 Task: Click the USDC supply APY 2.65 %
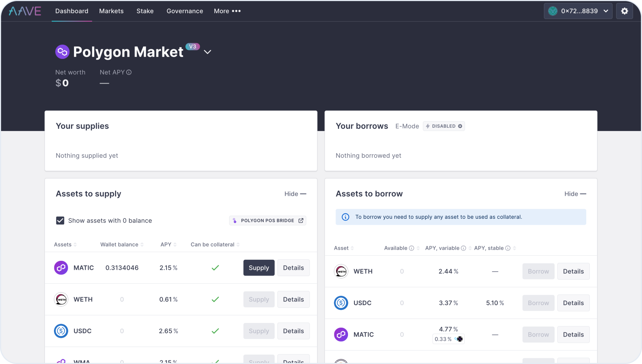click(x=168, y=331)
